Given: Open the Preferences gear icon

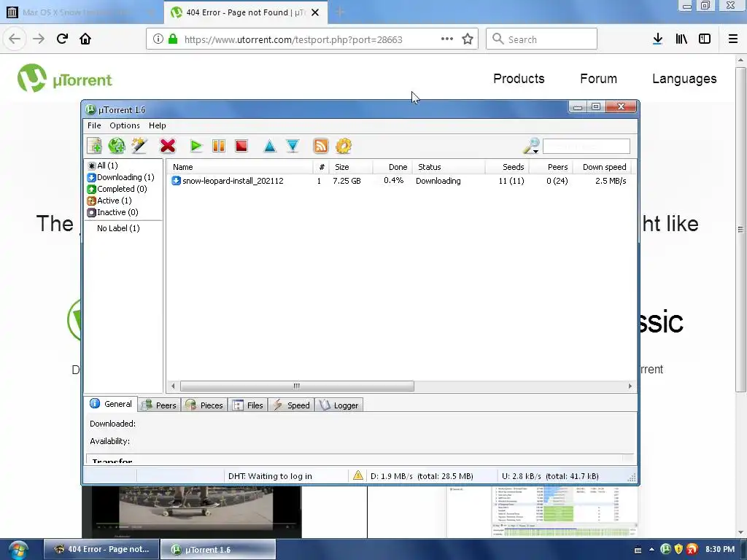Looking at the screenshot, I should pyautogui.click(x=344, y=146).
